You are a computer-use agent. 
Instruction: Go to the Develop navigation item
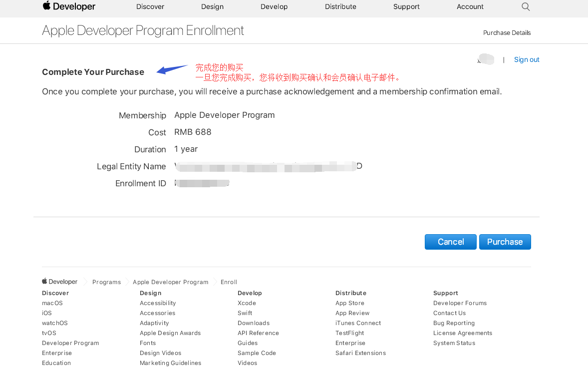coord(274,6)
